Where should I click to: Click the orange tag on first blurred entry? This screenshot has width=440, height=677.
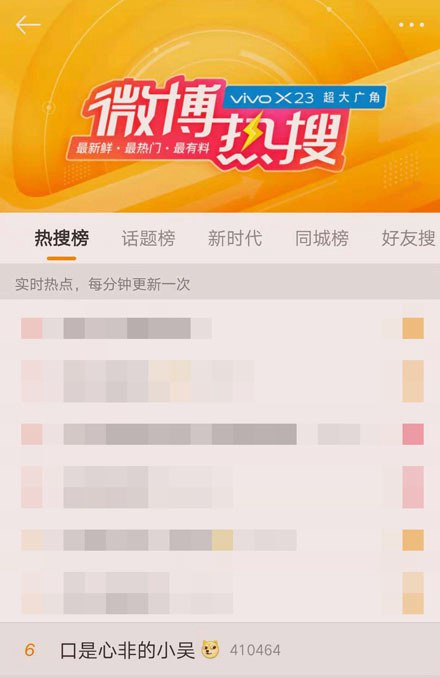coord(413,328)
